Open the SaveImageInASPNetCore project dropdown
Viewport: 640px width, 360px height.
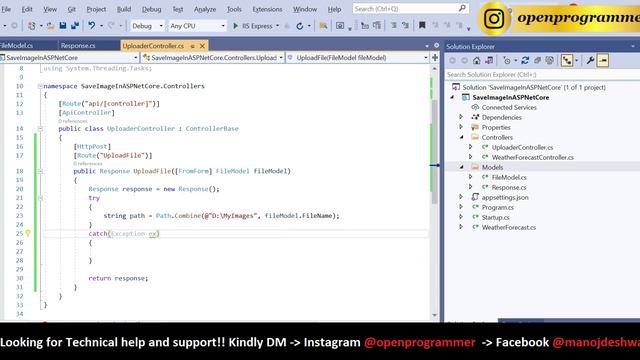click(x=69, y=58)
